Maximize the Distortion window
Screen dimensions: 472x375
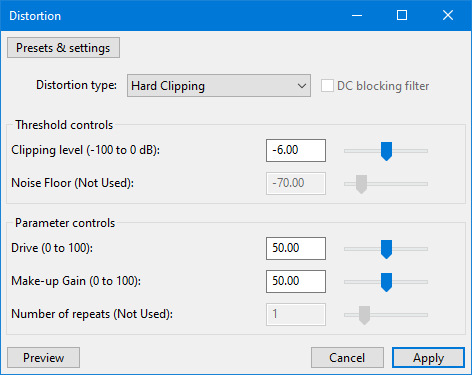pos(402,15)
